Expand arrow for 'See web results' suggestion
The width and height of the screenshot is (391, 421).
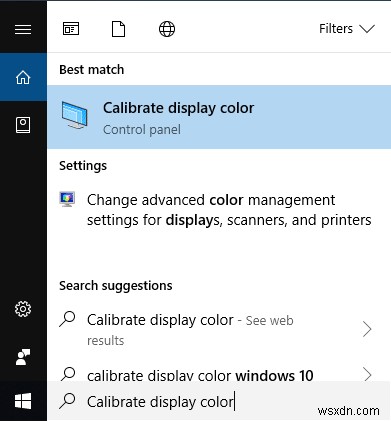[367, 329]
